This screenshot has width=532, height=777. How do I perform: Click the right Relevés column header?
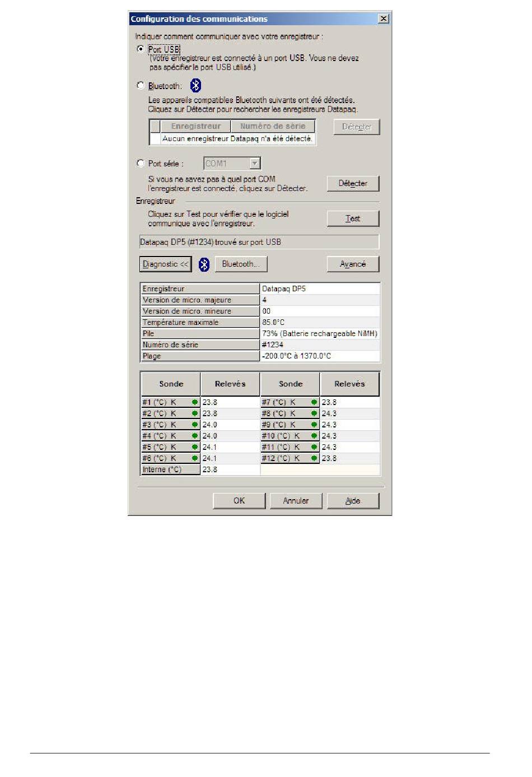pos(349,384)
